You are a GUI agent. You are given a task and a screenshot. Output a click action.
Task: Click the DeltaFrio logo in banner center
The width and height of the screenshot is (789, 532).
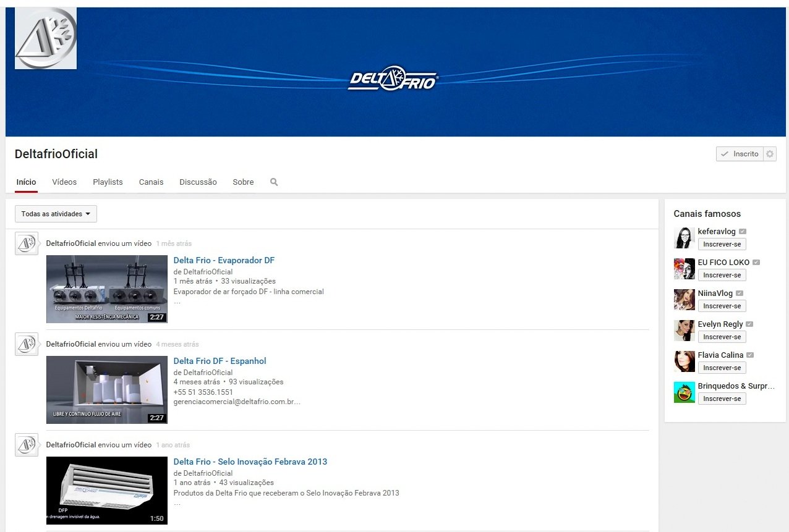pyautogui.click(x=393, y=78)
